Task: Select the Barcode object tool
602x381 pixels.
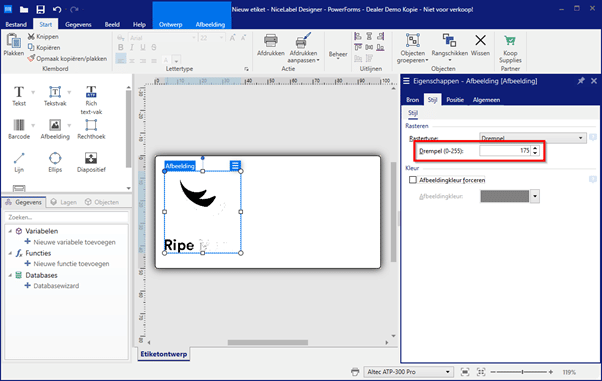Action: pos(19,129)
